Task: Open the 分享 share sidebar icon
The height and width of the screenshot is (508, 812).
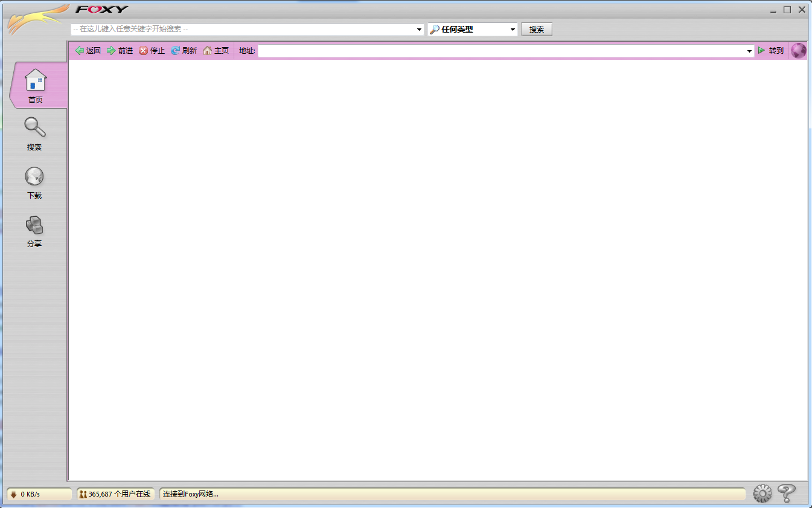Action: click(x=34, y=230)
